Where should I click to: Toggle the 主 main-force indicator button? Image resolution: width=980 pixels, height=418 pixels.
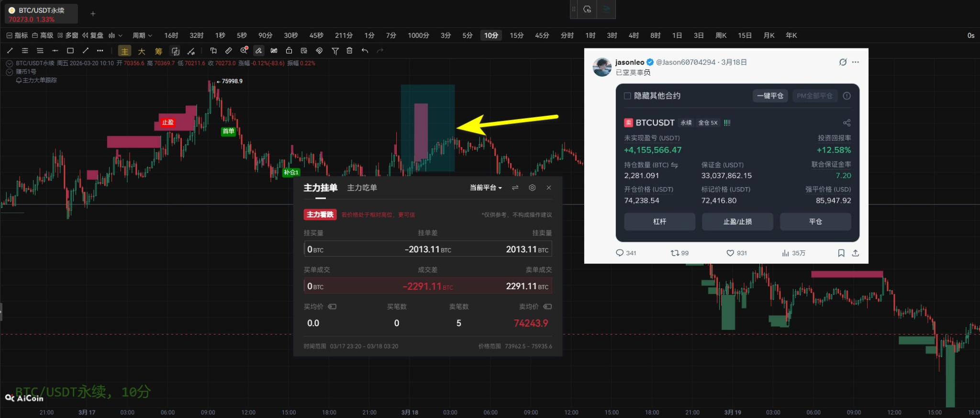[124, 51]
